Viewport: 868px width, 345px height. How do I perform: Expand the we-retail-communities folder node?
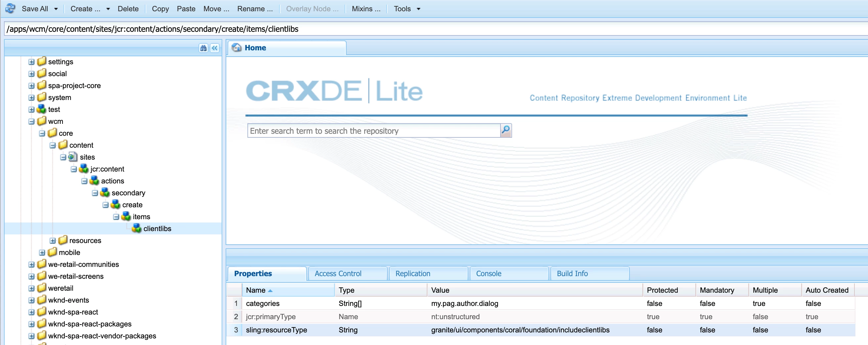31,265
